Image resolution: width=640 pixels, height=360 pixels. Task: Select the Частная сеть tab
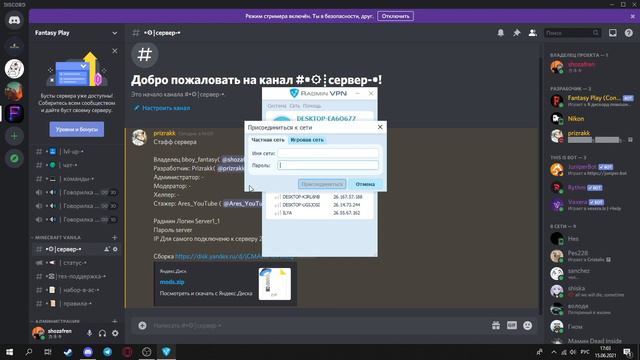tap(268, 140)
